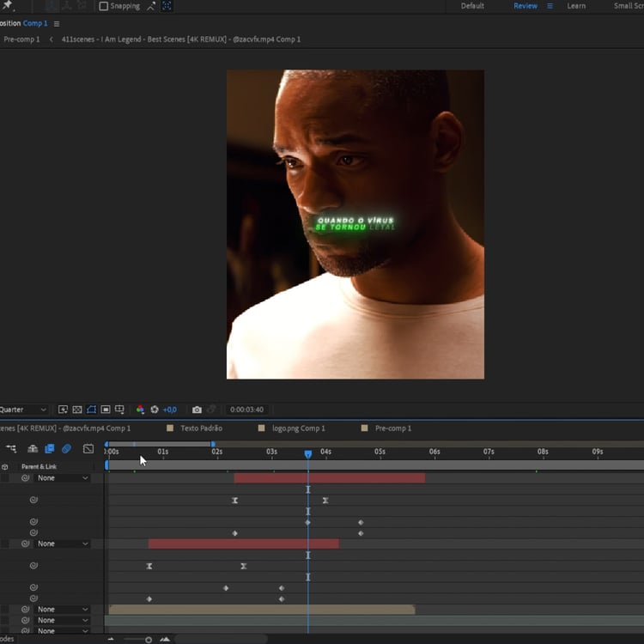The width and height of the screenshot is (644, 644).
Task: Click the Graph Editor icon in timeline
Action: (88, 448)
